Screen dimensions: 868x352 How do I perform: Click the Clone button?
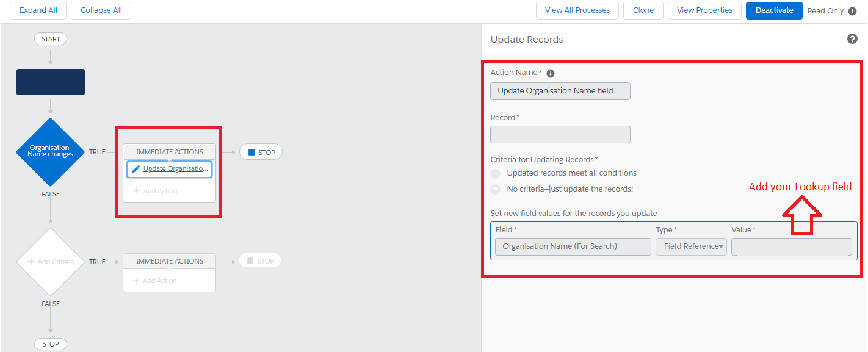coord(643,10)
